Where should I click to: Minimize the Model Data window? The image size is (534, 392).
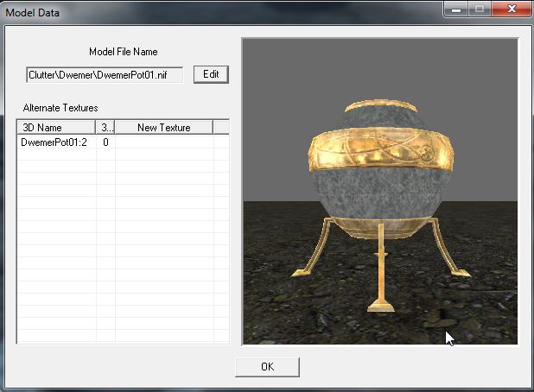click(456, 9)
